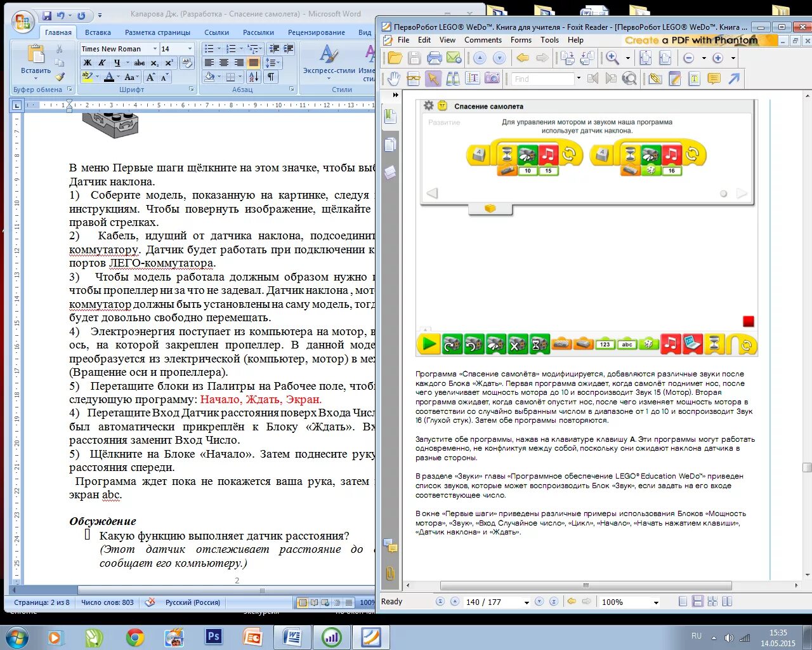Screen dimensions: 812x650
Task: Click the Windows Start button
Action: point(16,637)
